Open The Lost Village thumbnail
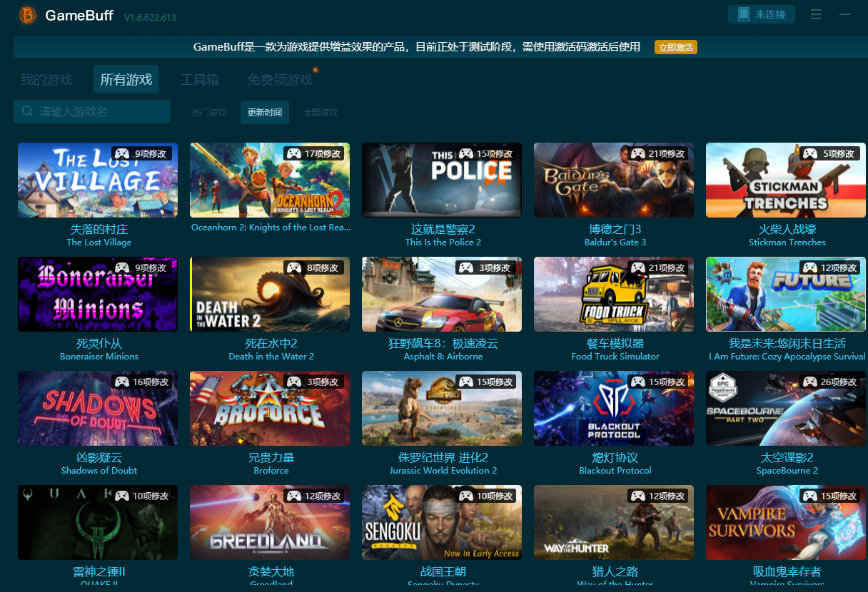Screen dimensions: 868x592 click(98, 180)
